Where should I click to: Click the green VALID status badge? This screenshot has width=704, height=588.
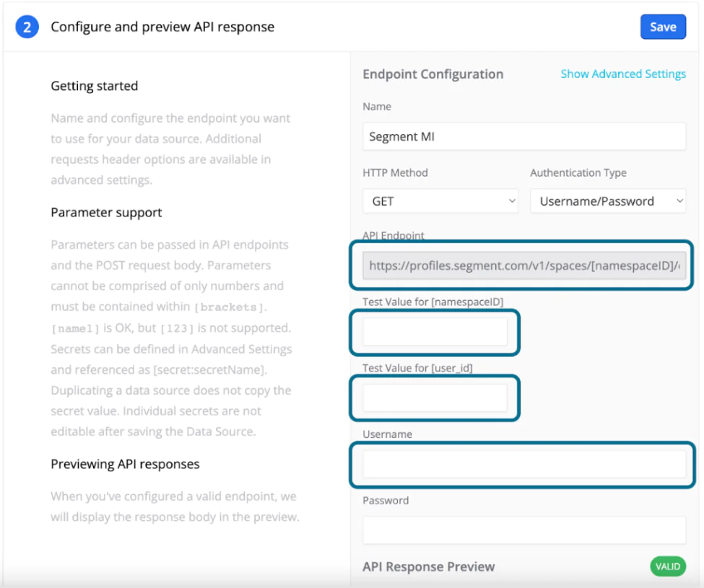[666, 566]
